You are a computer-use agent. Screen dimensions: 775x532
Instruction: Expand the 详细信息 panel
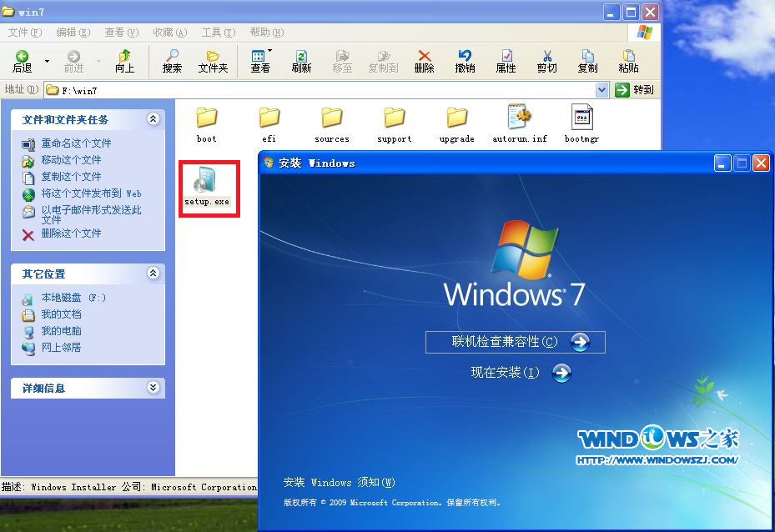coord(153,388)
